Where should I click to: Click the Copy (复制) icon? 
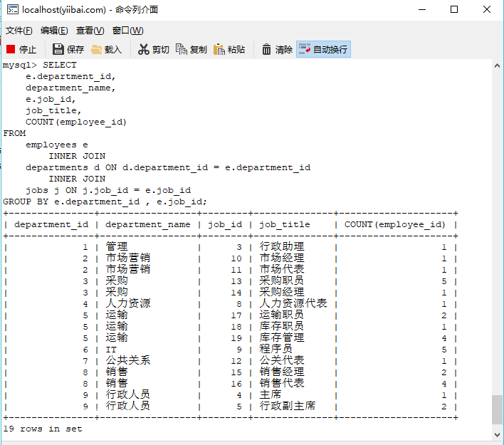[x=182, y=49]
